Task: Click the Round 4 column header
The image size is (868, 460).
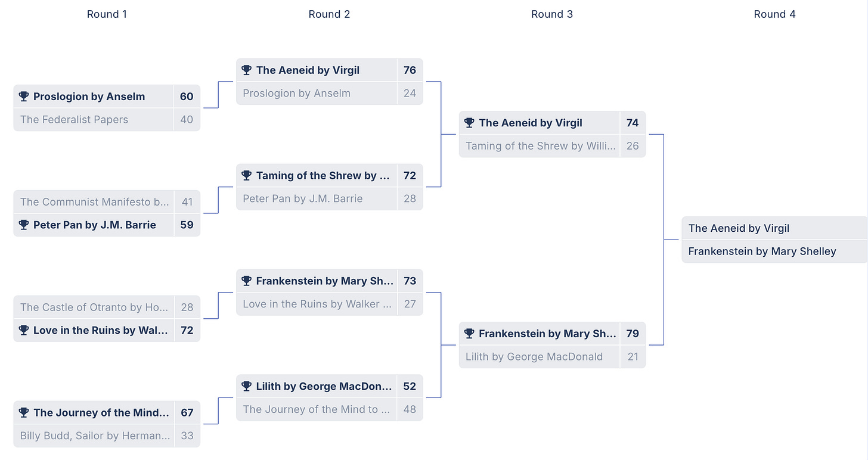Action: (x=774, y=14)
